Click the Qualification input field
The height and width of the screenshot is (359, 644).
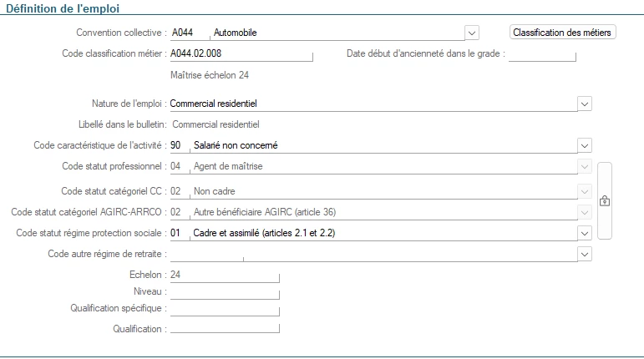(224, 329)
